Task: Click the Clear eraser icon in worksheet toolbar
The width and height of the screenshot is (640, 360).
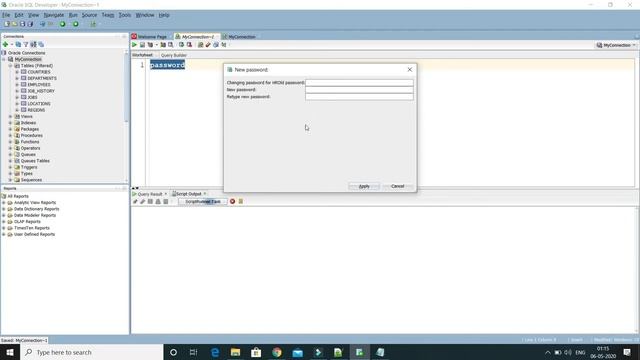Action: (x=208, y=44)
